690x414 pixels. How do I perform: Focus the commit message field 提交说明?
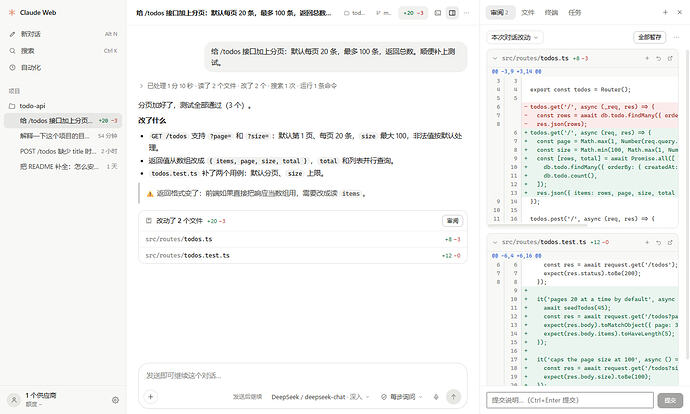[x=570, y=400]
